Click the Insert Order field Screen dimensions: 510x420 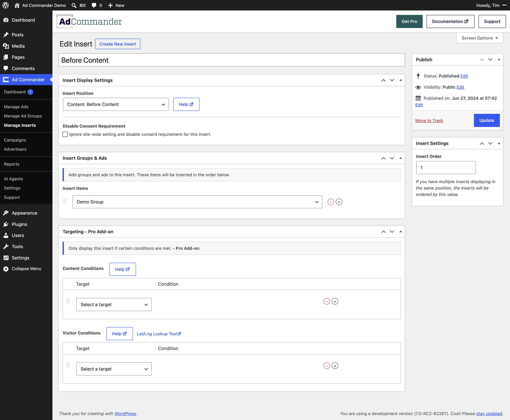[x=446, y=167]
